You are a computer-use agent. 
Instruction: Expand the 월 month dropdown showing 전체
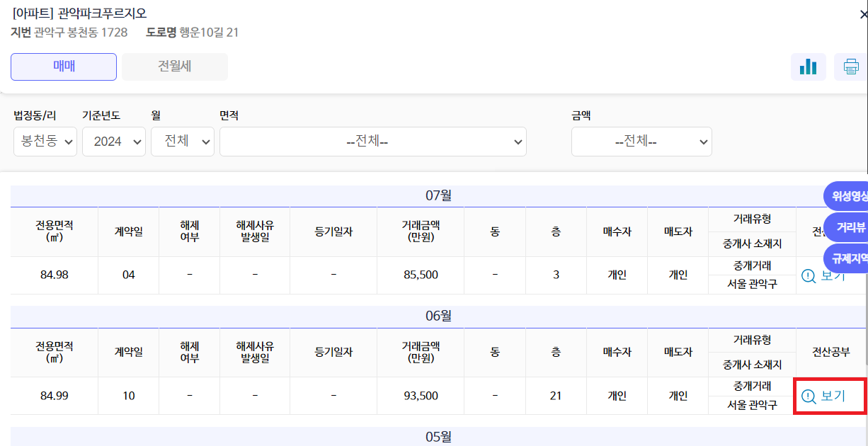[x=182, y=141]
